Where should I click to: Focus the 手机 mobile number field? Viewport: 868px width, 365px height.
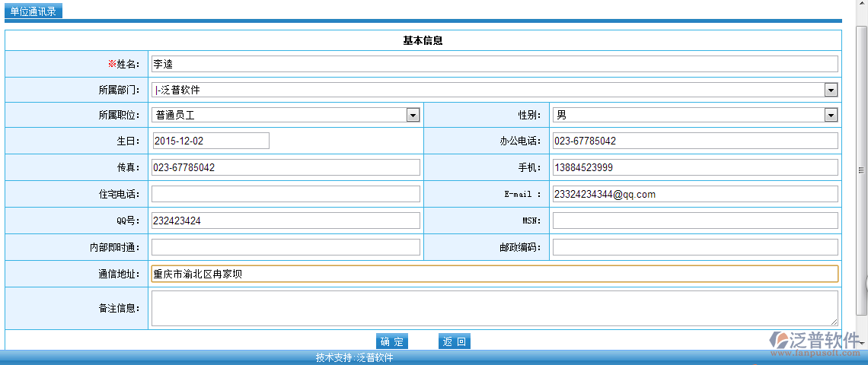pyautogui.click(x=694, y=167)
